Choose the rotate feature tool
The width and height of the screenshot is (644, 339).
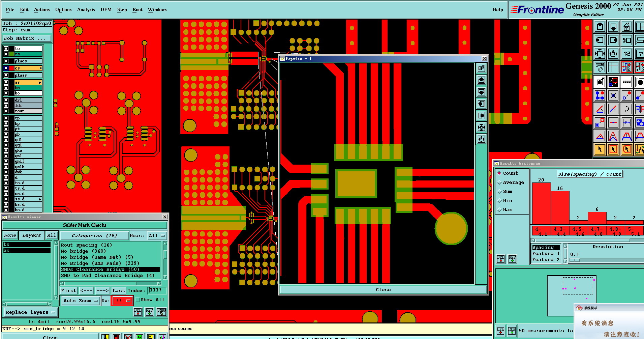click(x=626, y=109)
